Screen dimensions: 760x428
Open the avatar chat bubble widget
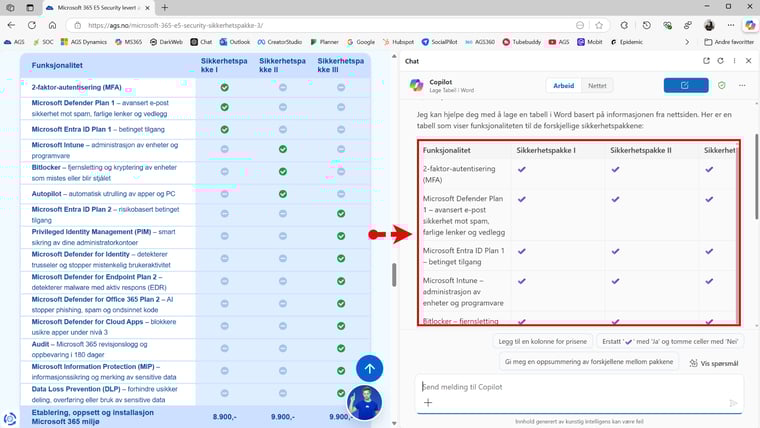point(364,402)
